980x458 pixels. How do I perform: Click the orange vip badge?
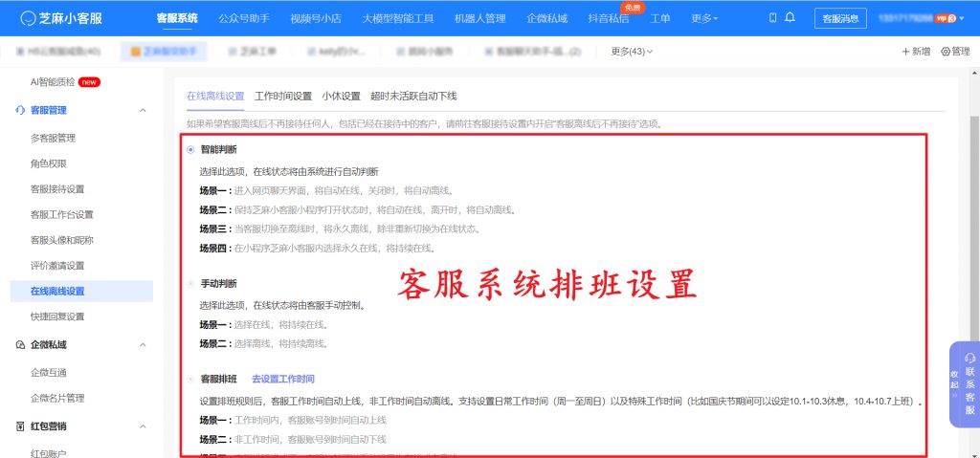[945, 18]
